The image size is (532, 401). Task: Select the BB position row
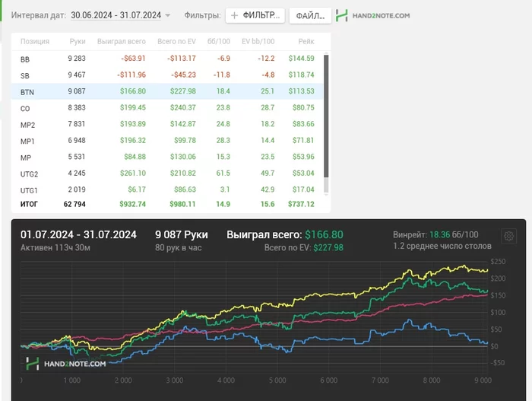pyautogui.click(x=167, y=59)
